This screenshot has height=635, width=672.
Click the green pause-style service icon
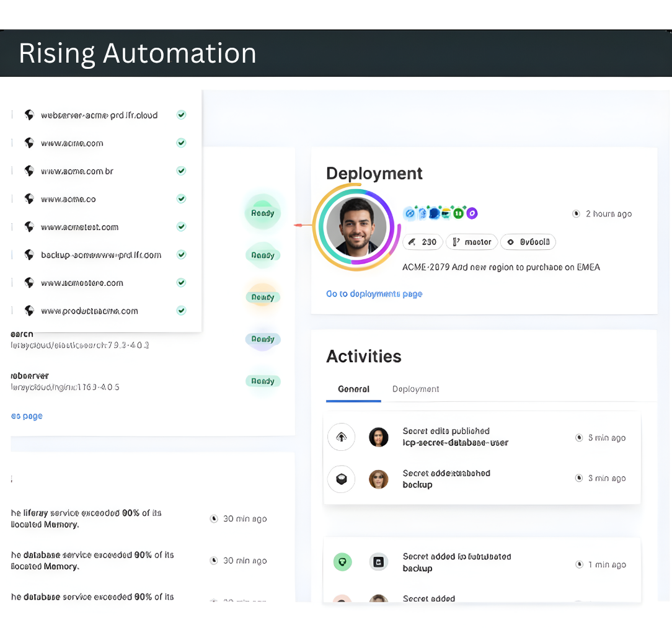coord(458,213)
